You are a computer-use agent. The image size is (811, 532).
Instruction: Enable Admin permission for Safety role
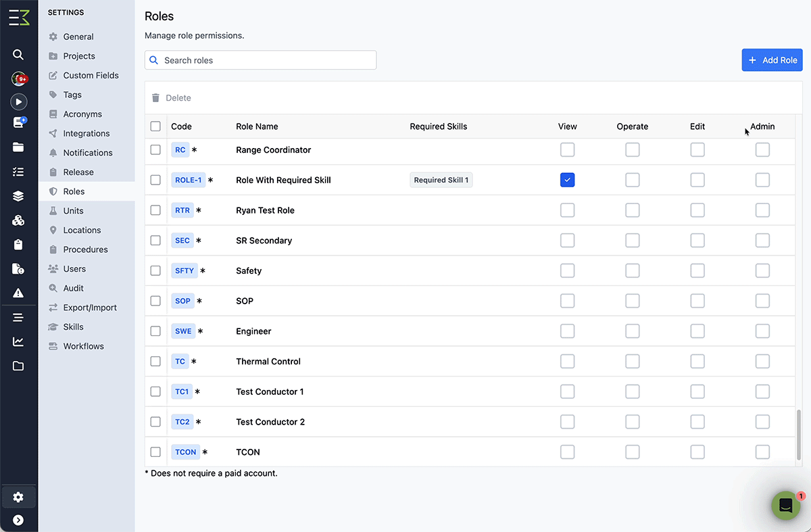point(762,270)
